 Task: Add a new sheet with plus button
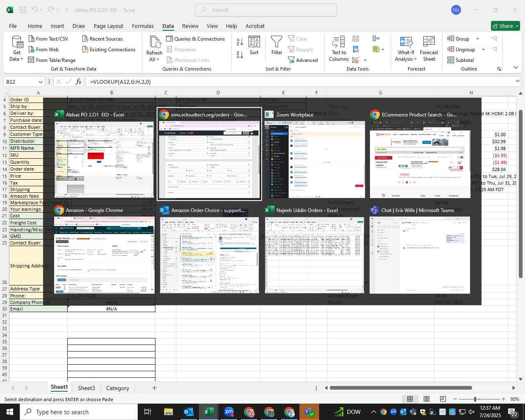click(x=154, y=388)
